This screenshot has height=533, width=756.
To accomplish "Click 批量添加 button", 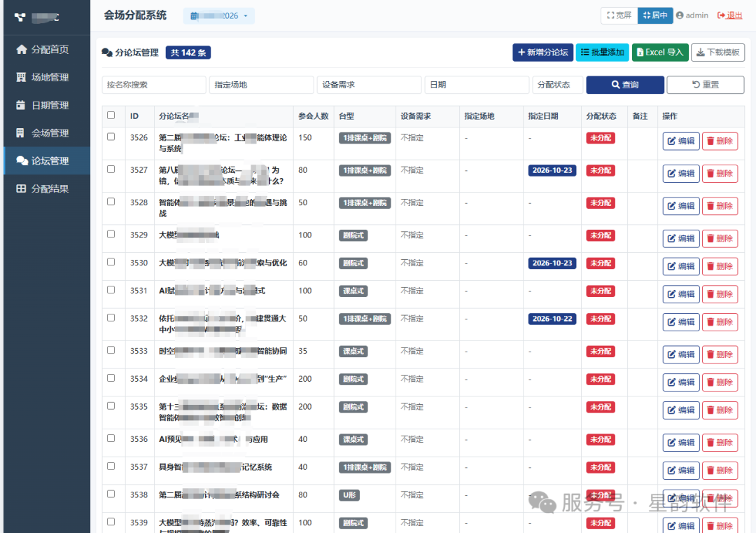I will tap(603, 52).
